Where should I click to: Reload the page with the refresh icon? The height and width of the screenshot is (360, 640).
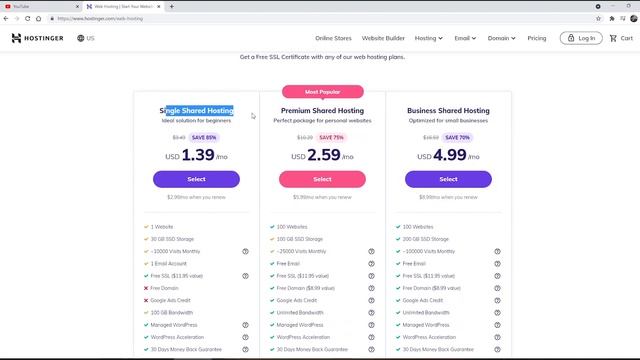(x=27, y=18)
